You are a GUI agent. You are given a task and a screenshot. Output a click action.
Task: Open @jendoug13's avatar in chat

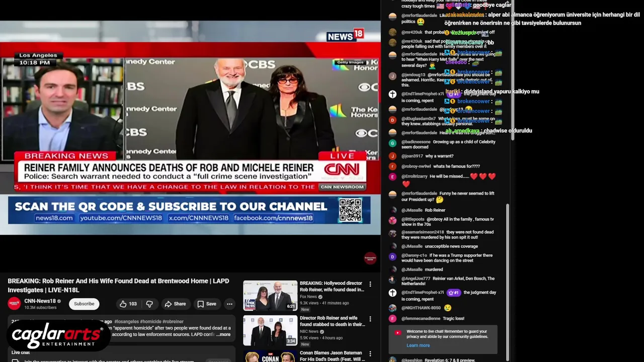[x=392, y=76]
